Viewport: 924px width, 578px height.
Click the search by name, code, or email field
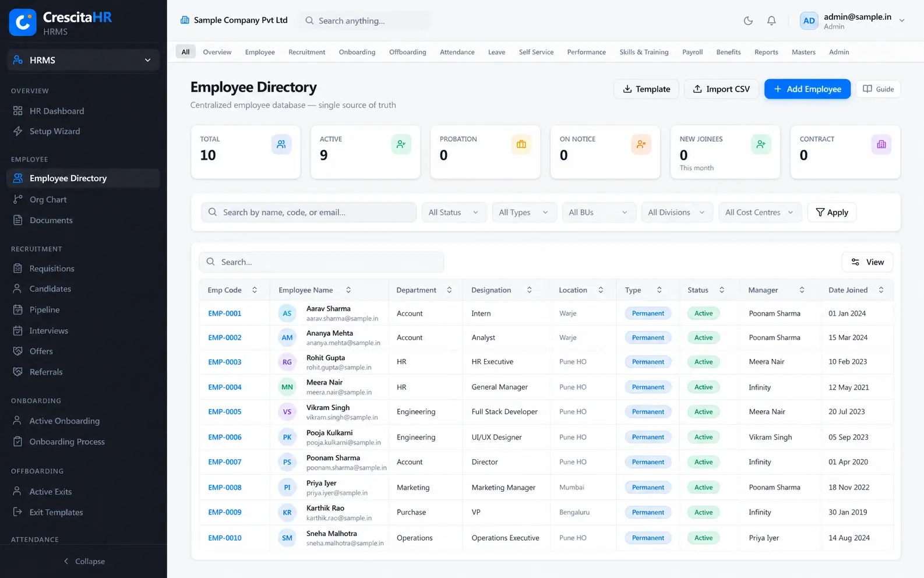309,213
